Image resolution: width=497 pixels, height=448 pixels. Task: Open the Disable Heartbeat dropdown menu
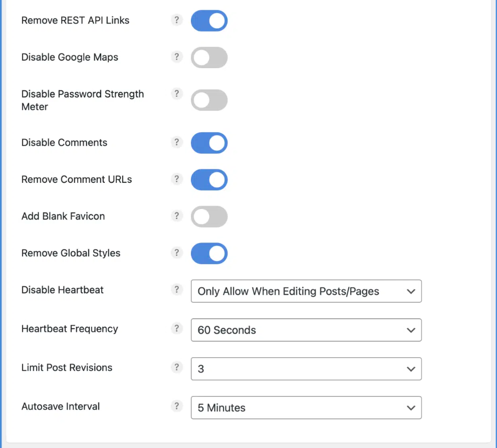(x=306, y=291)
